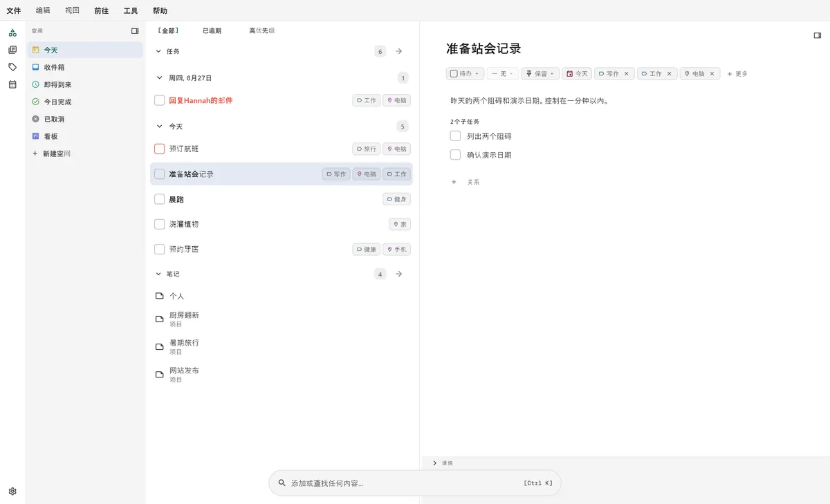Check off 预订航班 task
The height and width of the screenshot is (504, 830).
160,149
